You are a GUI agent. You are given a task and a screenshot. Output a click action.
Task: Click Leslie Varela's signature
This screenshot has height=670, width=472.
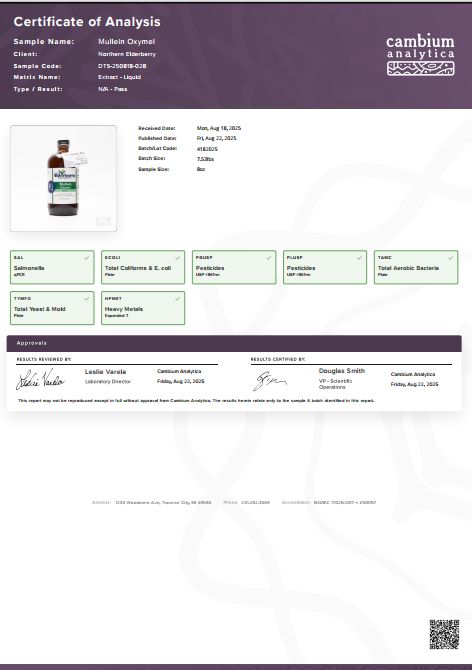click(x=40, y=379)
